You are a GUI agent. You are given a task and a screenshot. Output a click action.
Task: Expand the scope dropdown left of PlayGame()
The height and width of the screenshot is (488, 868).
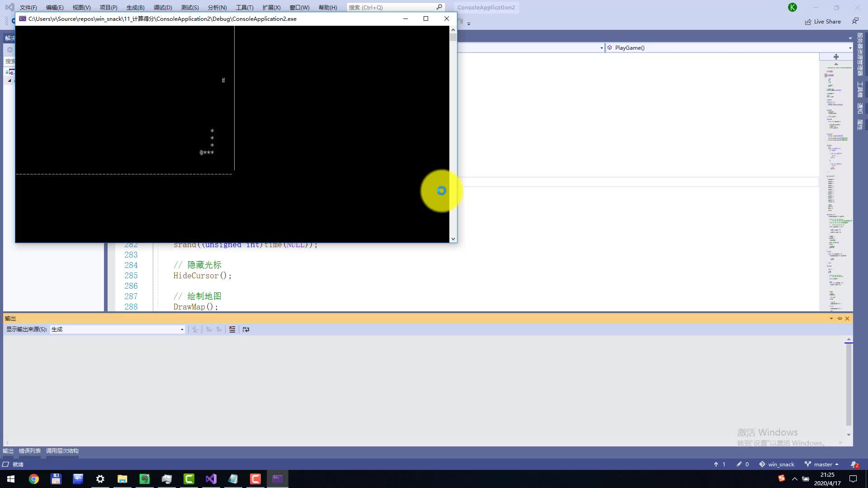(x=601, y=48)
